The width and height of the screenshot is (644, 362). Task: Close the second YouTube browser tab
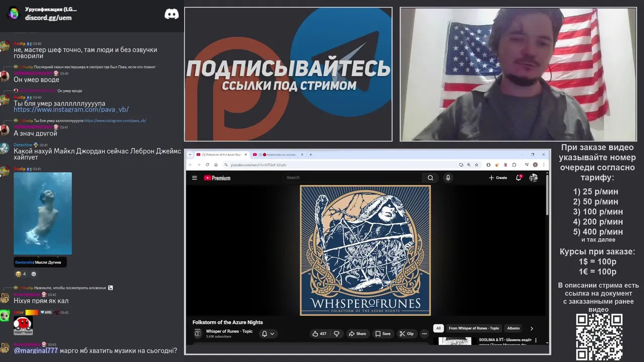[x=302, y=154]
